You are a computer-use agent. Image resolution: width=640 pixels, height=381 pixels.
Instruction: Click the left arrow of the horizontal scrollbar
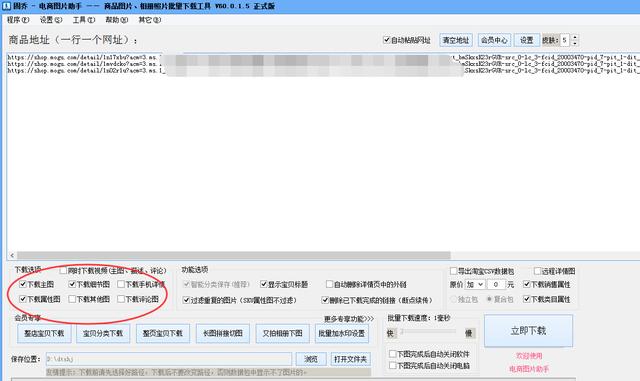click(x=12, y=256)
